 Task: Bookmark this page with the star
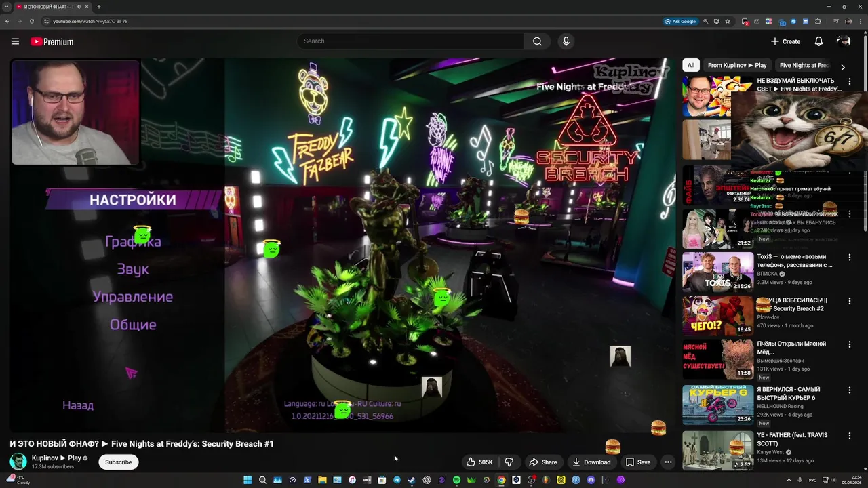coord(728,21)
